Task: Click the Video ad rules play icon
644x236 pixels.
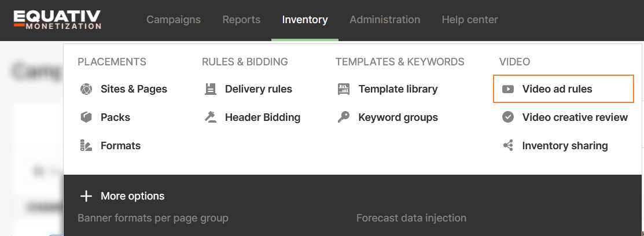Action: (x=508, y=89)
